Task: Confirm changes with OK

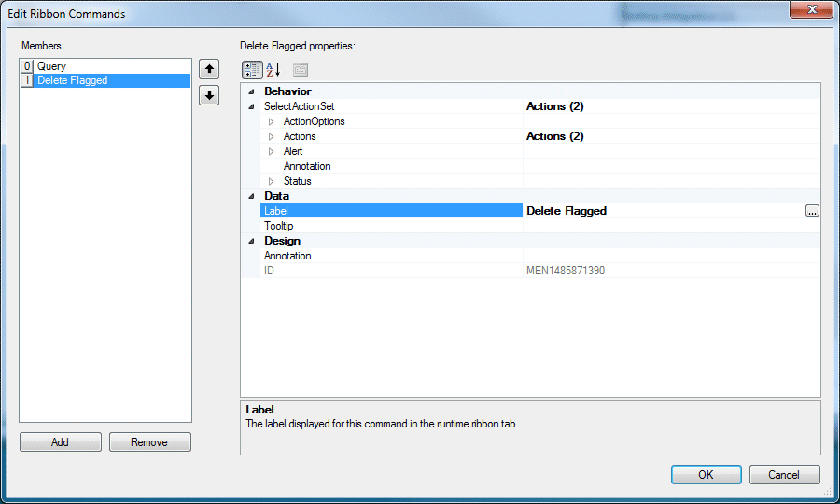Action: click(707, 474)
